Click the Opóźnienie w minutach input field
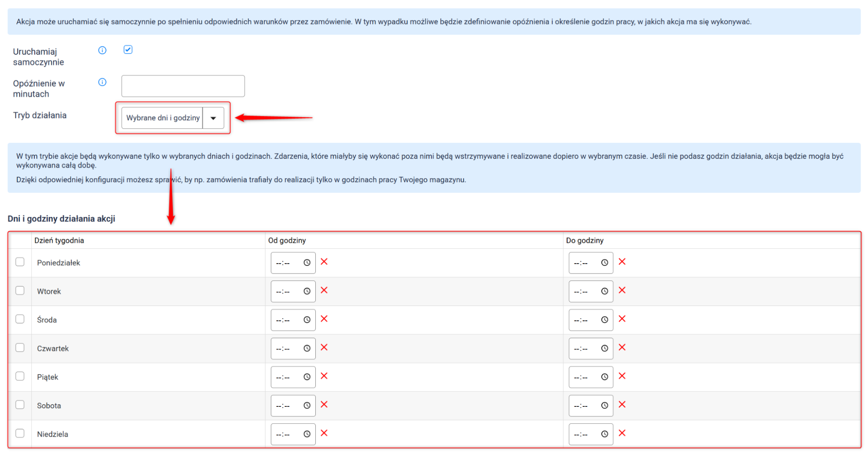The height and width of the screenshot is (455, 868). click(183, 86)
